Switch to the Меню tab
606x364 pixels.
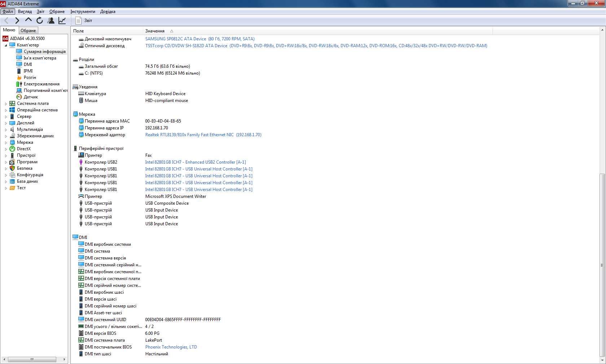tap(9, 30)
